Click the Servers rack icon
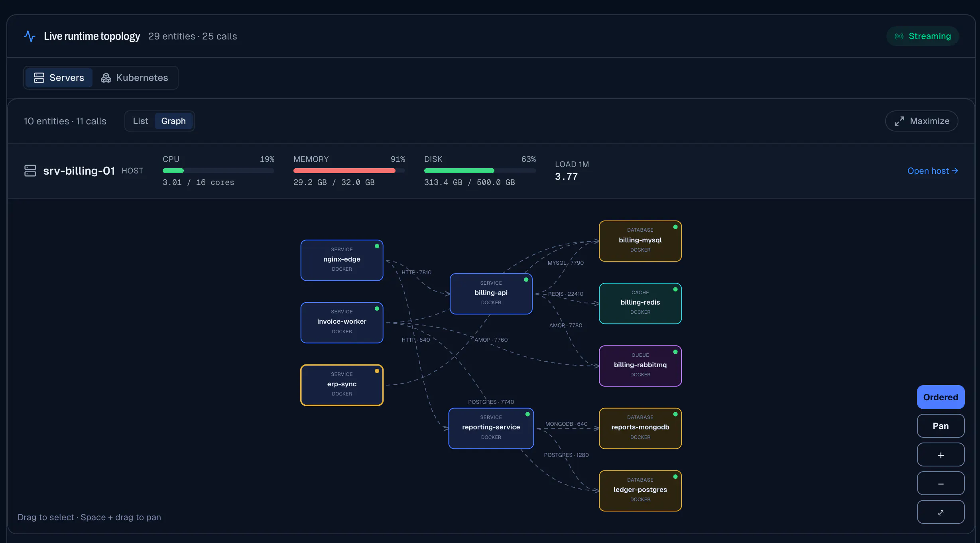 click(x=39, y=78)
